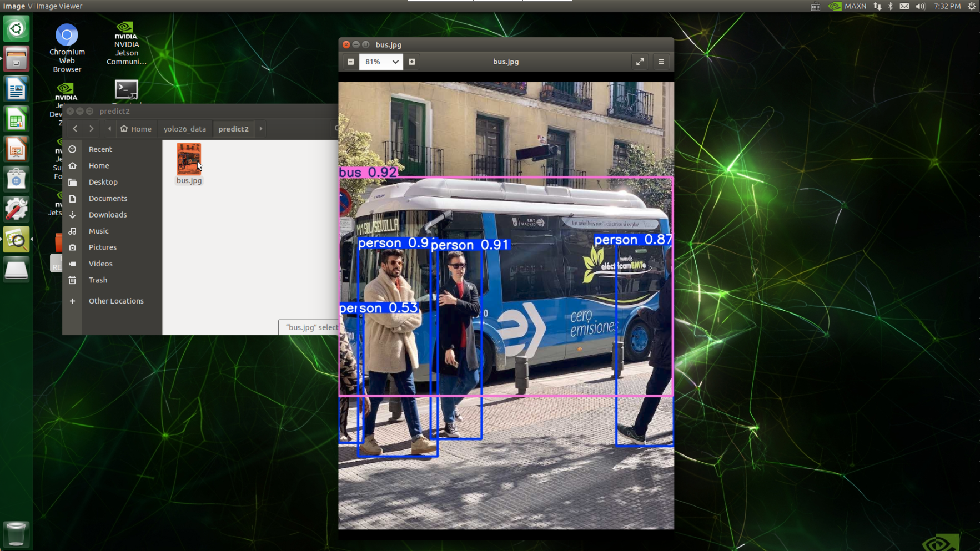Launch LibreOffice Impress from the dock
Screen dimensions: 980x551
16,150
